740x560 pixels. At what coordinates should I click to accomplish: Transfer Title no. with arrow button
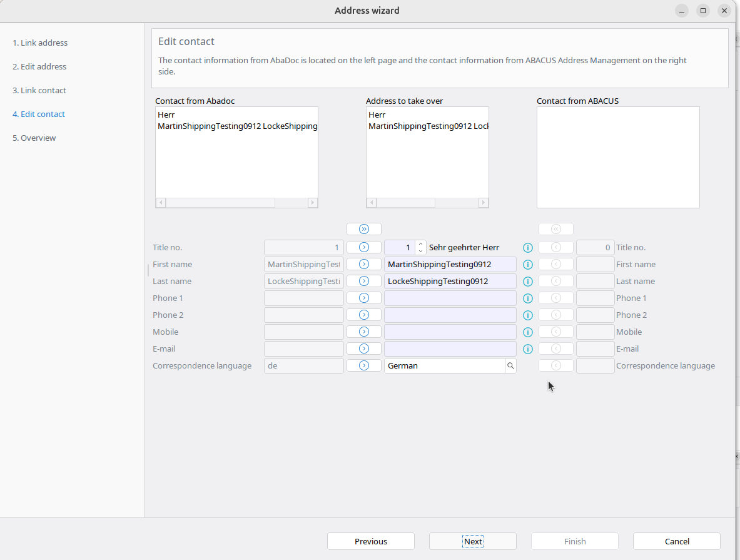[x=364, y=247]
